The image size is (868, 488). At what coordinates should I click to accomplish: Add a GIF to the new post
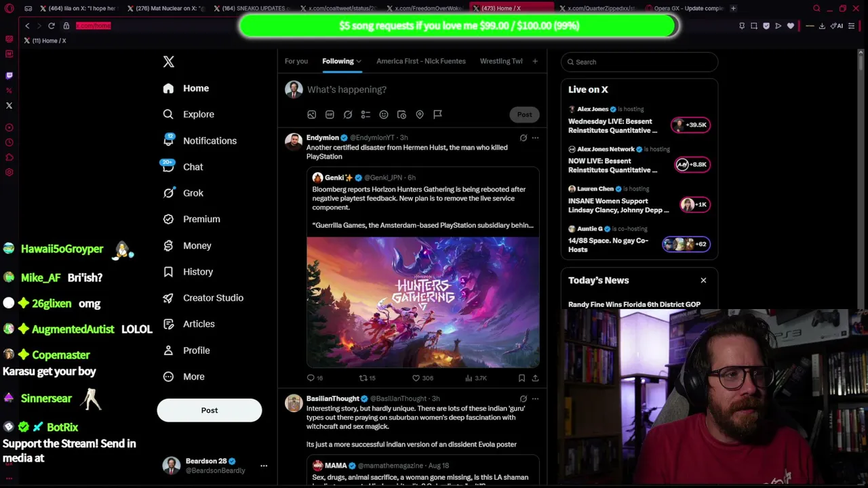tap(330, 115)
